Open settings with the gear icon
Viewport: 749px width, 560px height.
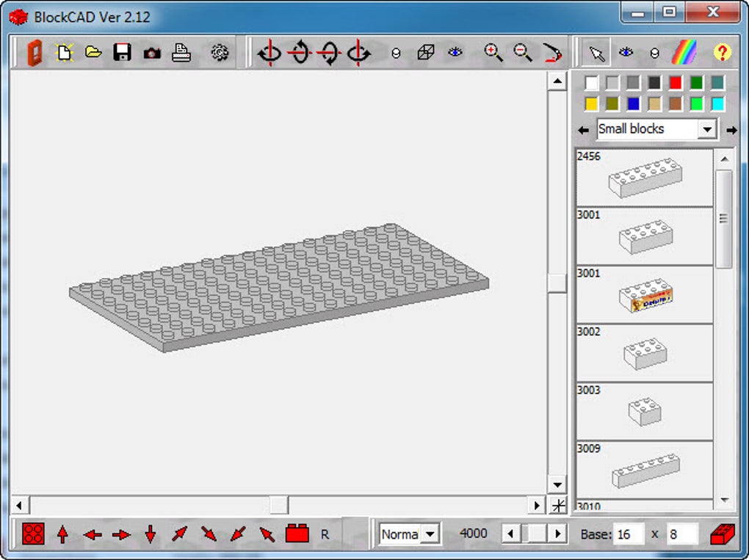coord(220,53)
